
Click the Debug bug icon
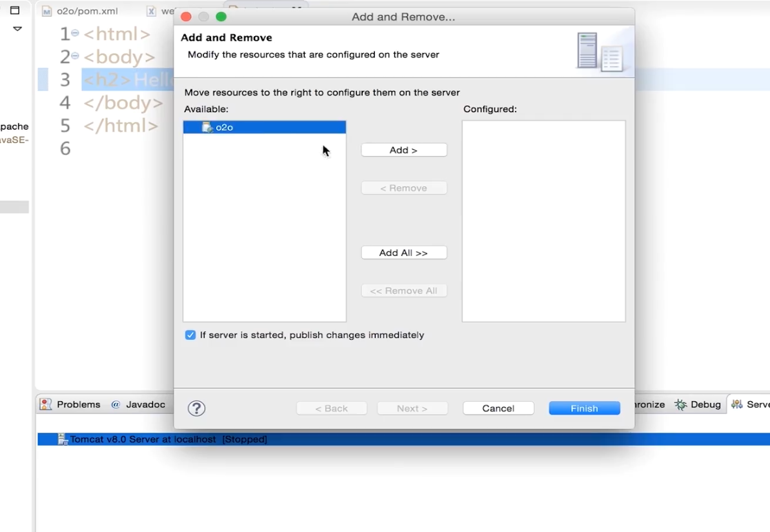[x=680, y=404]
